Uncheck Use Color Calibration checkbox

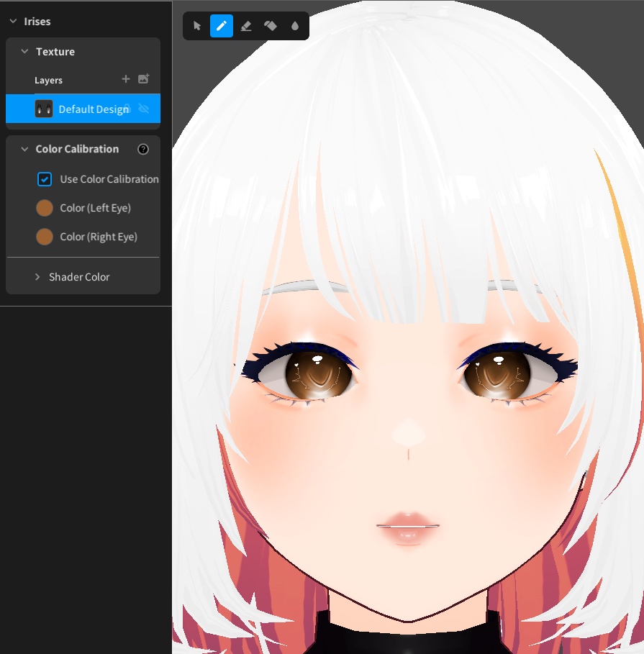pos(45,179)
